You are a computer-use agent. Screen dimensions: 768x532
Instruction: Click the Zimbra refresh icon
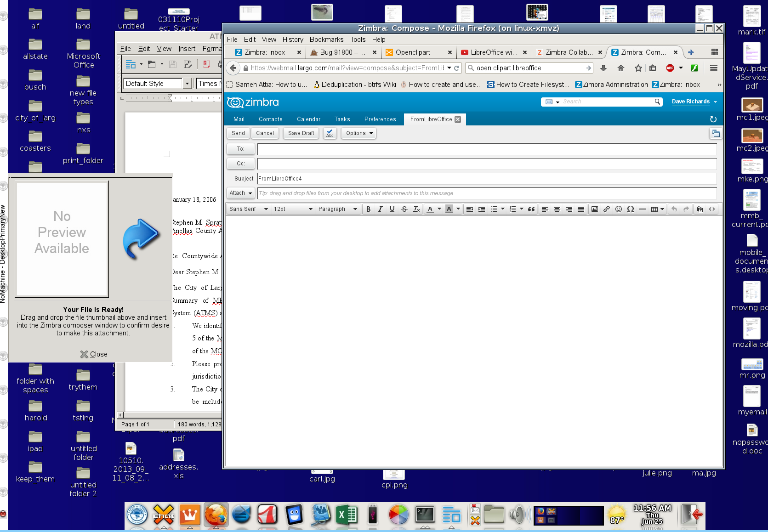pos(713,119)
